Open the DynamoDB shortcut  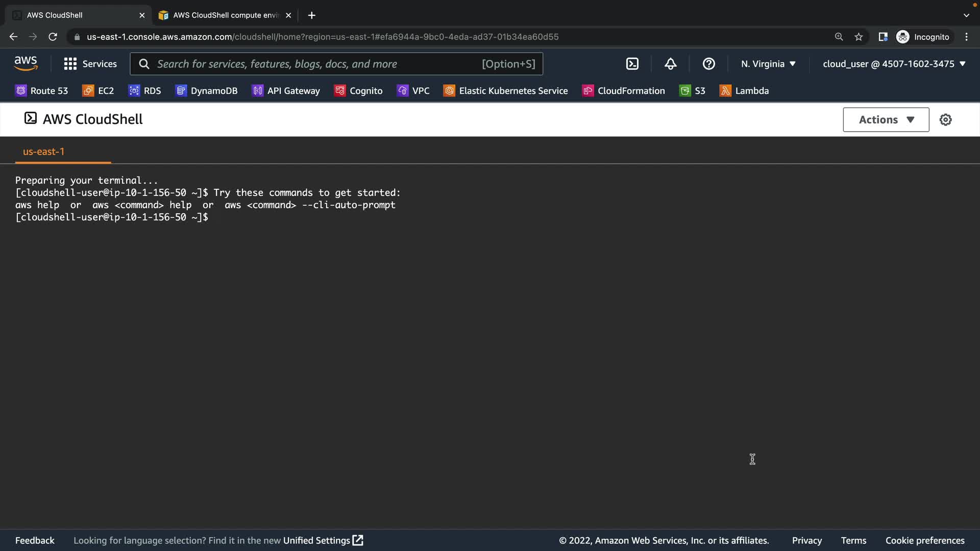tap(207, 91)
